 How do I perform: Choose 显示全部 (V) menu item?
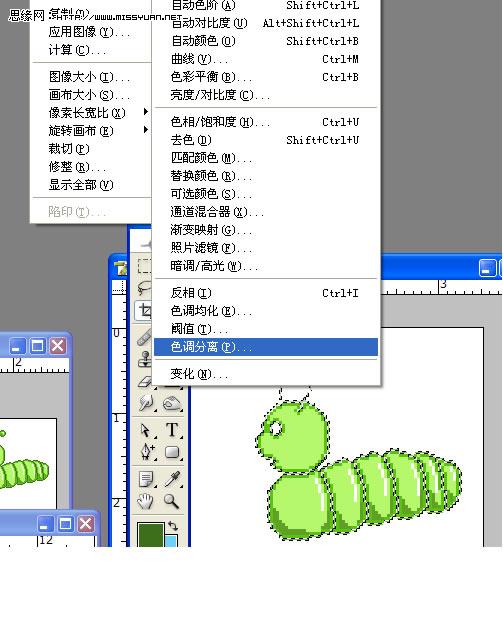tap(91, 185)
